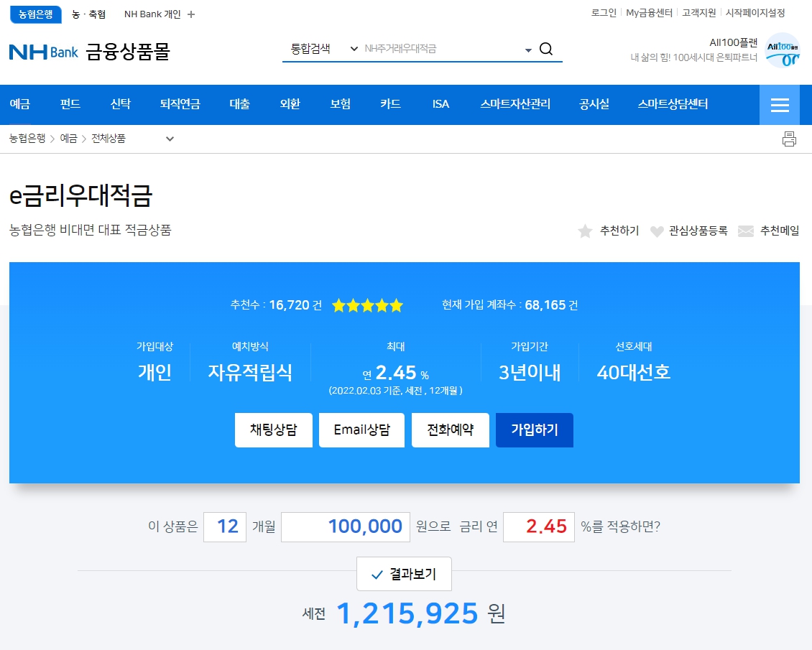Expand the 전체상품 breadcrumb dropdown
Image resolution: width=812 pixels, height=650 pixels.
pos(170,139)
